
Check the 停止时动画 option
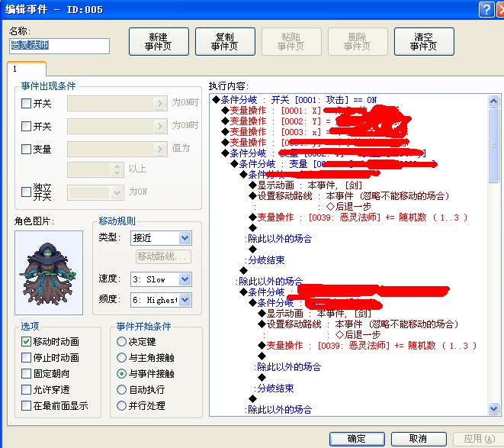click(26, 358)
